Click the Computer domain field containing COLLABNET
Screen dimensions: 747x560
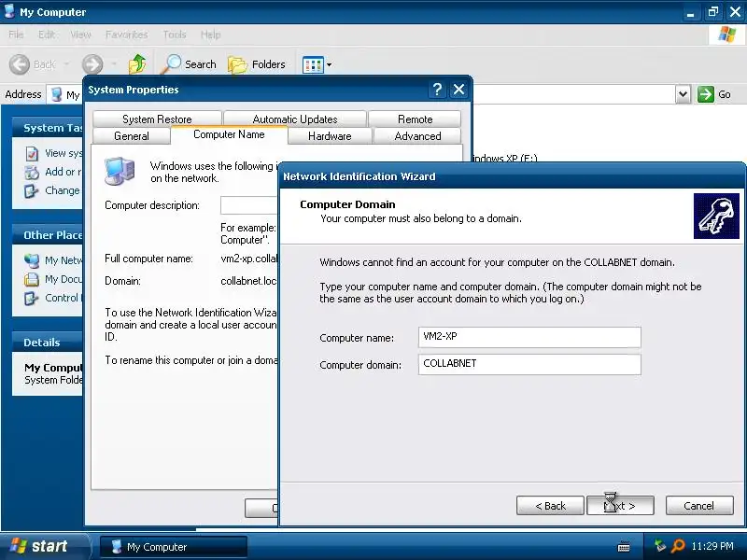click(529, 364)
